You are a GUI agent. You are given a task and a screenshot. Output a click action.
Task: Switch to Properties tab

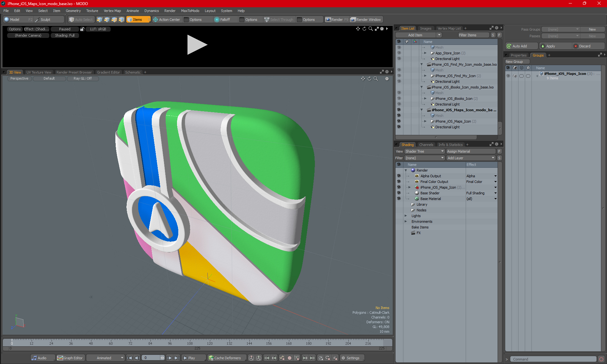point(518,55)
